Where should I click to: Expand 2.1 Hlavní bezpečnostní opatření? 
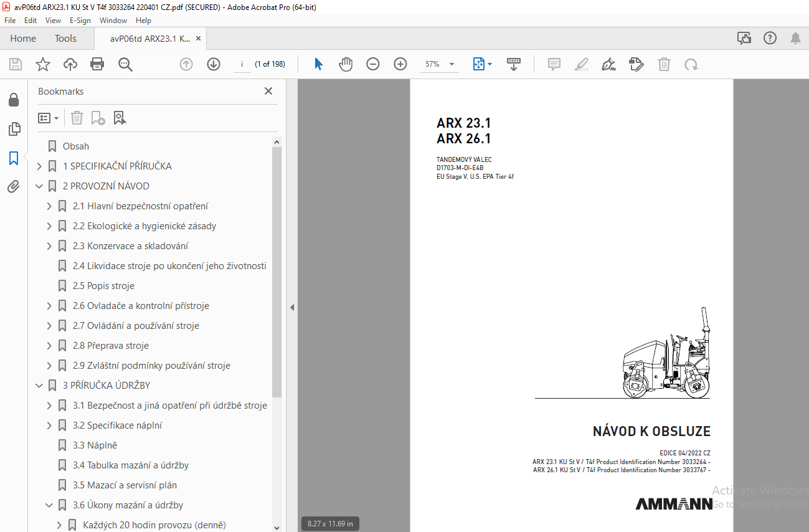pyautogui.click(x=49, y=206)
